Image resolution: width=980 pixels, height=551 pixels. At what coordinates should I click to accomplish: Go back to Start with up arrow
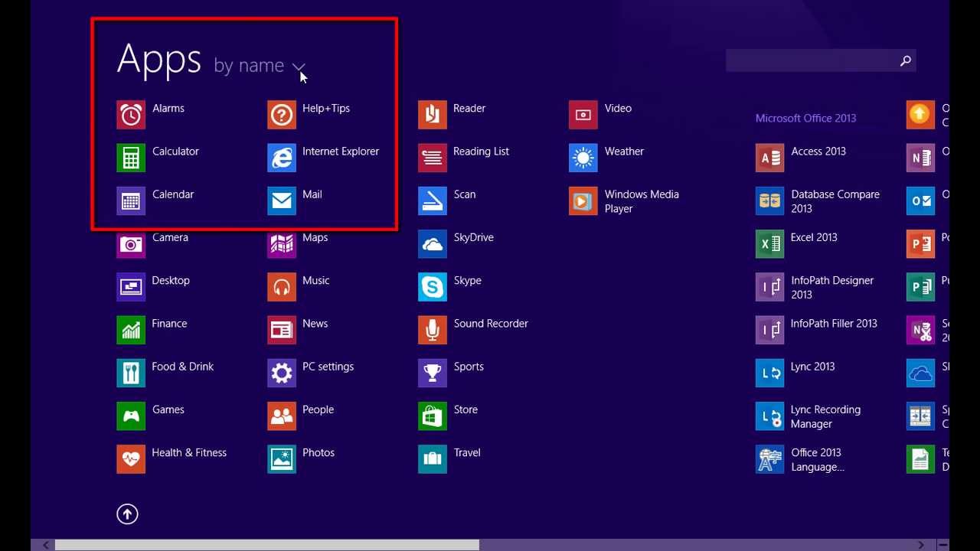(127, 514)
